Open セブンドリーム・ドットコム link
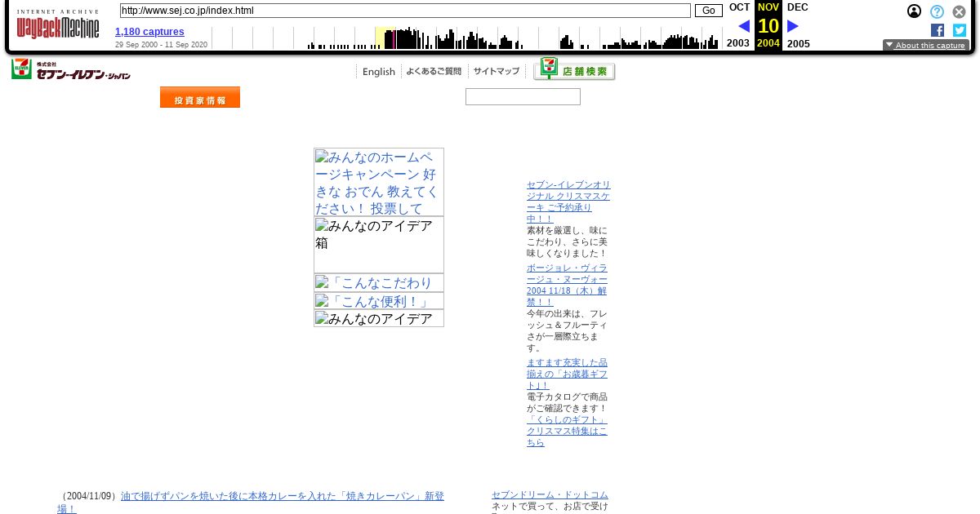Viewport: 980px width, 514px height. pyautogui.click(x=550, y=495)
